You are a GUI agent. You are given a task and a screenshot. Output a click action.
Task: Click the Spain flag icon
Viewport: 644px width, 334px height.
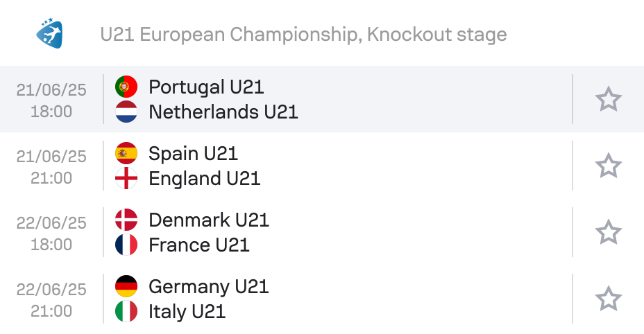tap(126, 153)
